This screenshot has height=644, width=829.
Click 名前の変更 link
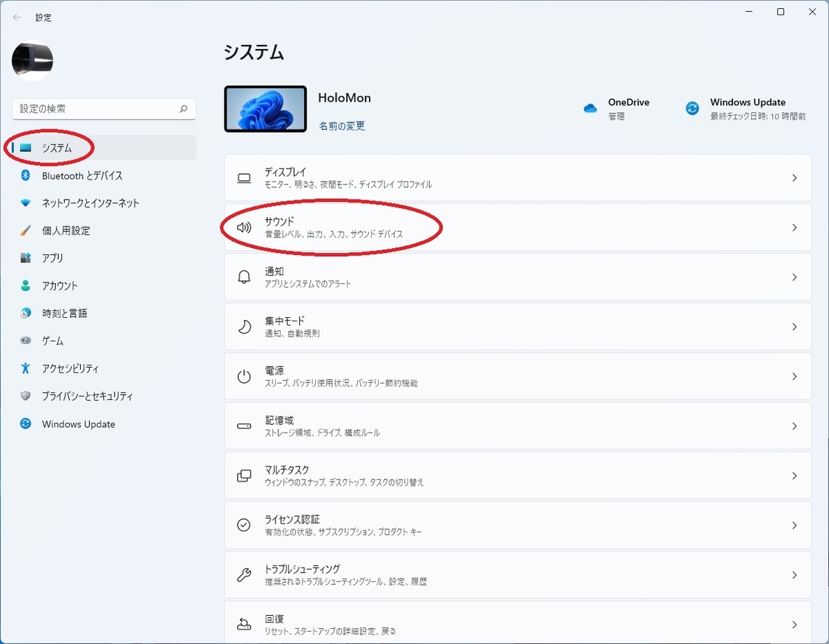click(341, 126)
